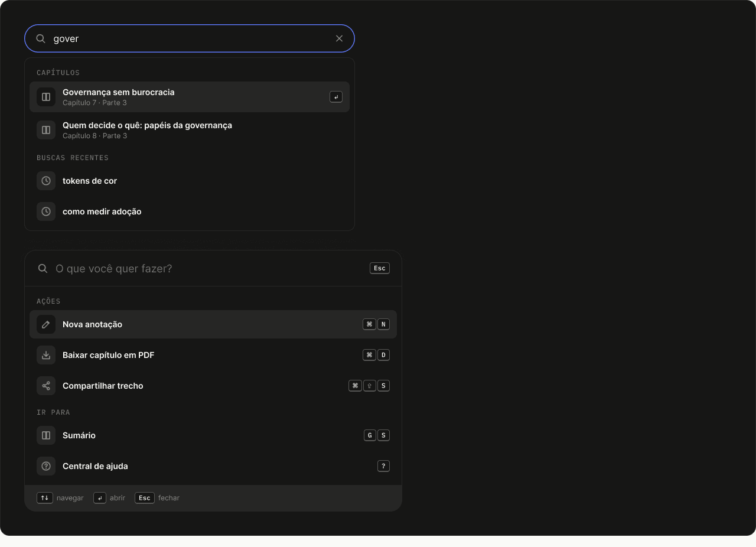
Task: Click the G key badge on the Sumário row
Action: point(370,435)
